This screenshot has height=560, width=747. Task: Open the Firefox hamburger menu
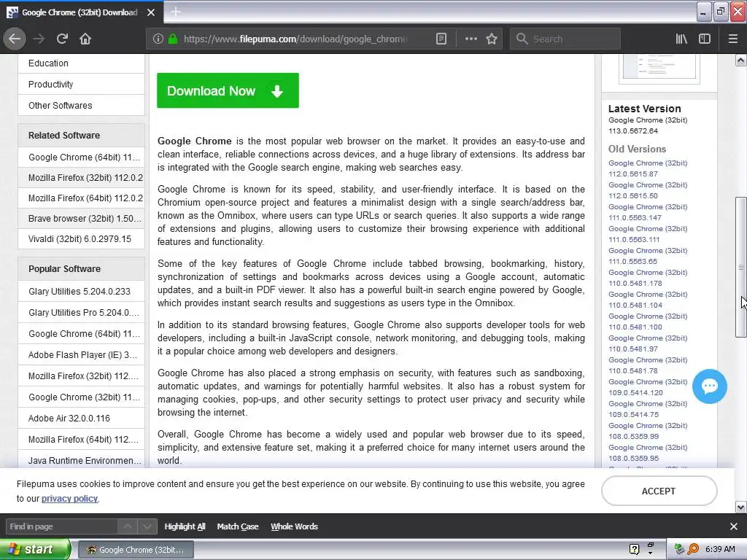point(733,39)
